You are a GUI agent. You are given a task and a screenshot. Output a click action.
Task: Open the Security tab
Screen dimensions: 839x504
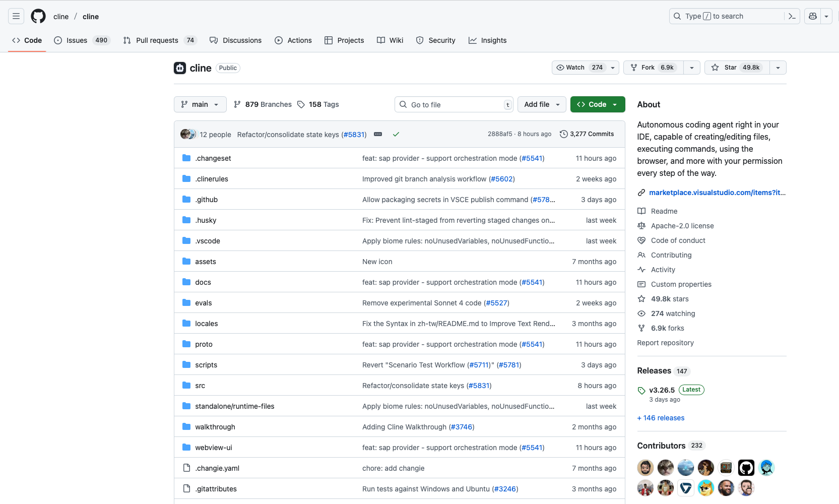[436, 40]
